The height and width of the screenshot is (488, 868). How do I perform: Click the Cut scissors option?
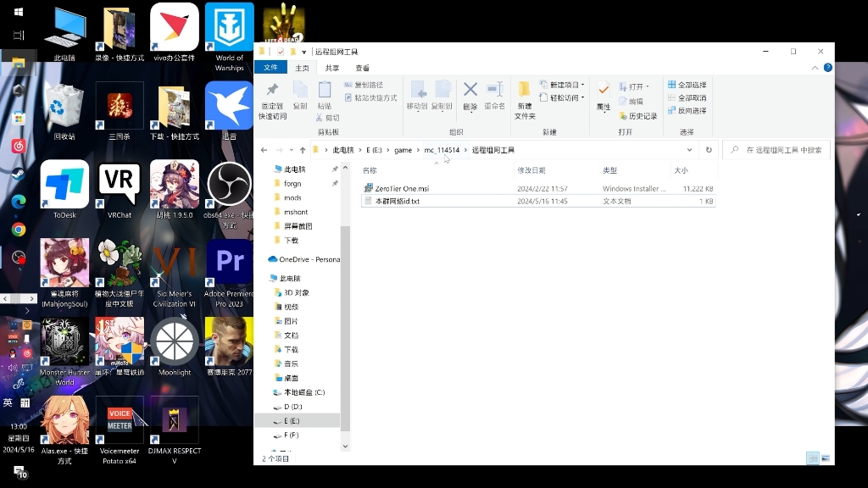(x=328, y=118)
